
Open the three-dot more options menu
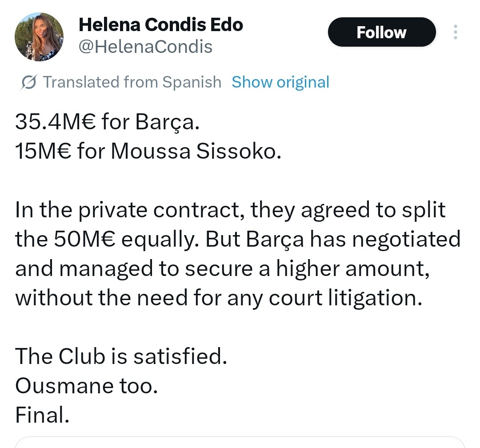[x=455, y=32]
